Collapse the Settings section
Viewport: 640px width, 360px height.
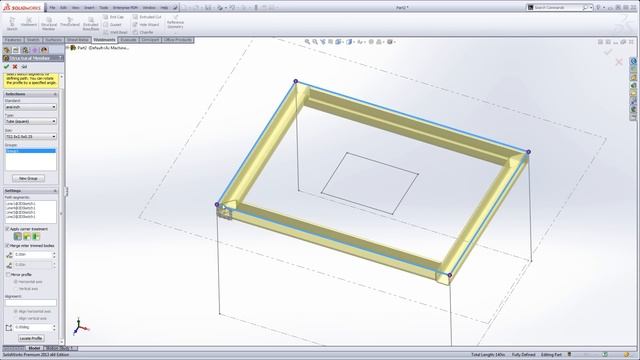(55, 191)
